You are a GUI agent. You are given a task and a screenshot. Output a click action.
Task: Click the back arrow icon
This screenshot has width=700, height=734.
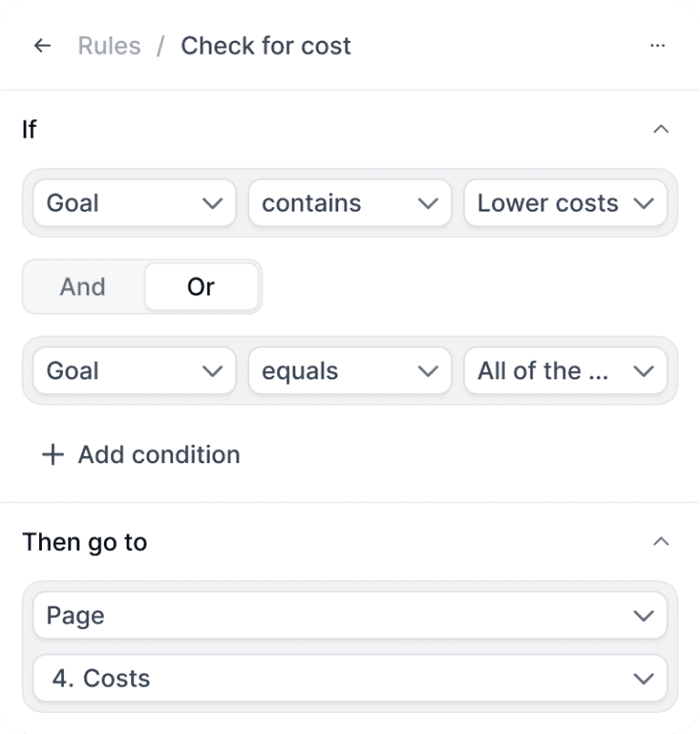click(x=42, y=46)
